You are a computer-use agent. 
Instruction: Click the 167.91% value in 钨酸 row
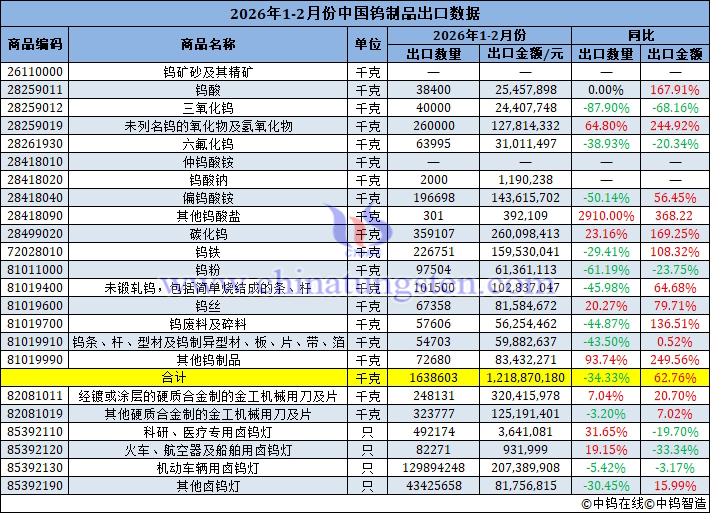click(675, 90)
